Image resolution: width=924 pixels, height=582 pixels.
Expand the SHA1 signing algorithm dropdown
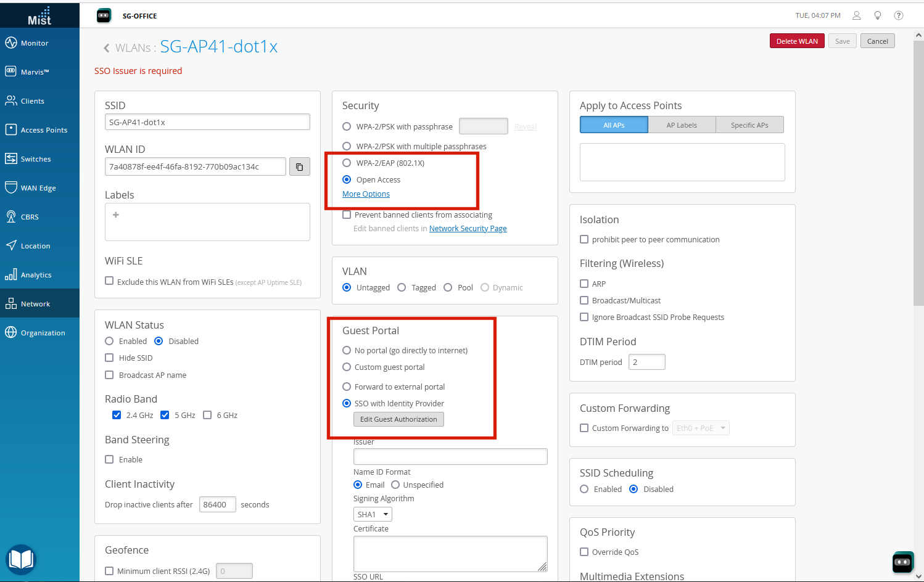point(373,514)
